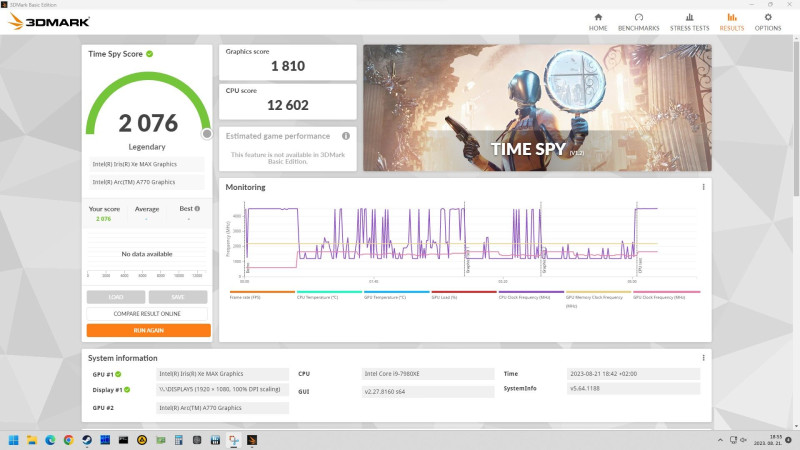
Task: Open the Windows Start menu
Action: [14, 440]
